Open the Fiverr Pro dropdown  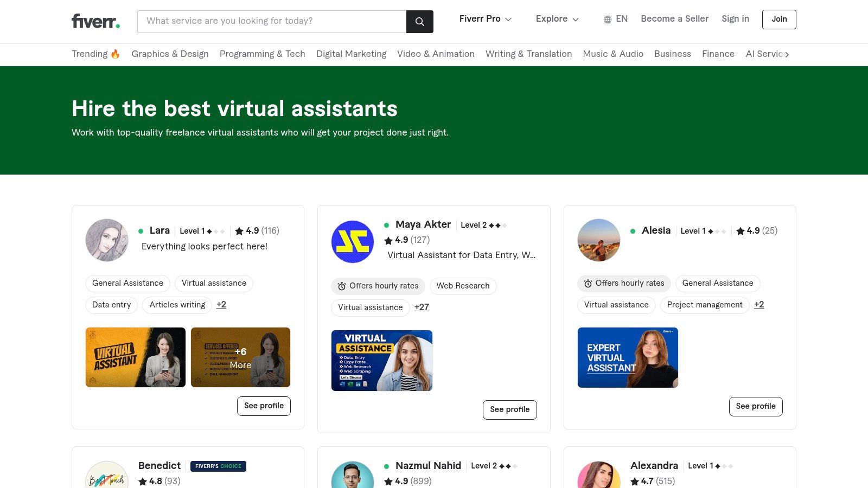tap(486, 19)
